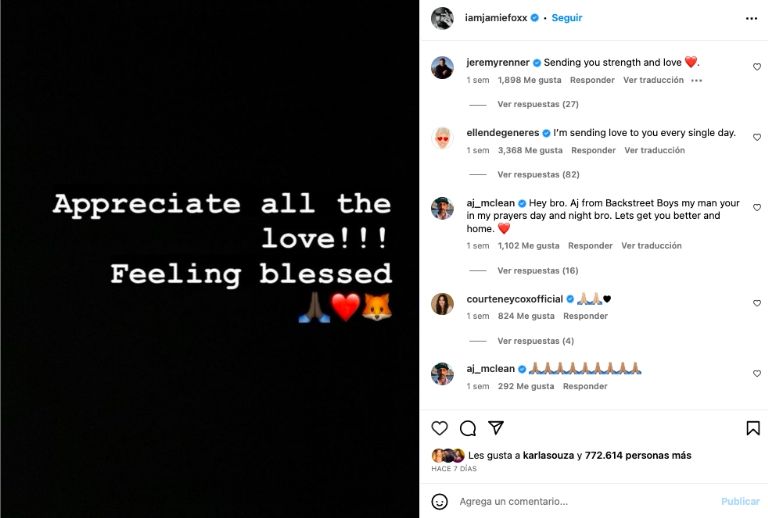Image resolution: width=768 pixels, height=518 pixels.
Task: Click the comment bubble icon
Action: [x=467, y=428]
